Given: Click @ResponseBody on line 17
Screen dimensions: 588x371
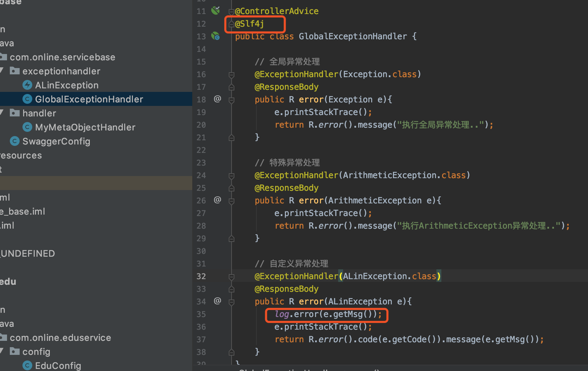Looking at the screenshot, I should (287, 87).
